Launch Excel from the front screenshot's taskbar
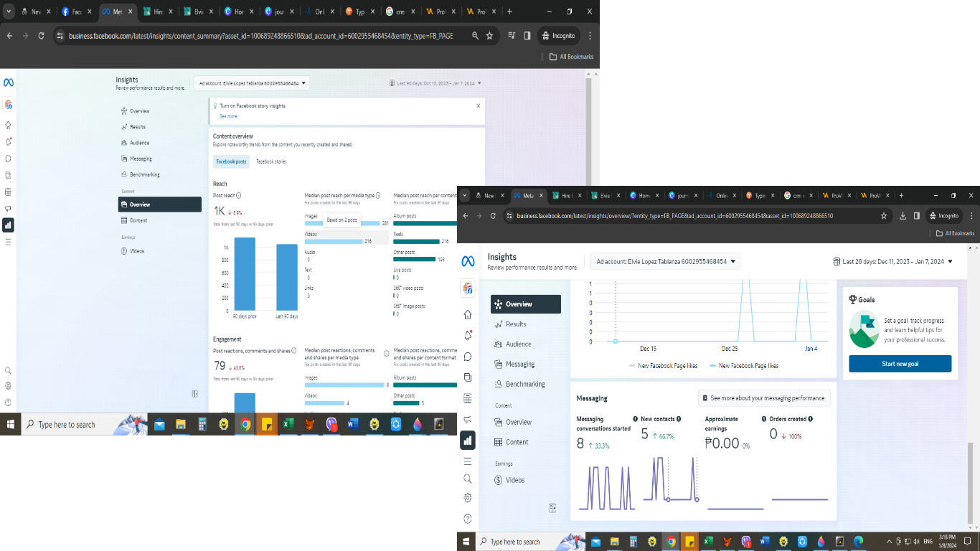 707,541
